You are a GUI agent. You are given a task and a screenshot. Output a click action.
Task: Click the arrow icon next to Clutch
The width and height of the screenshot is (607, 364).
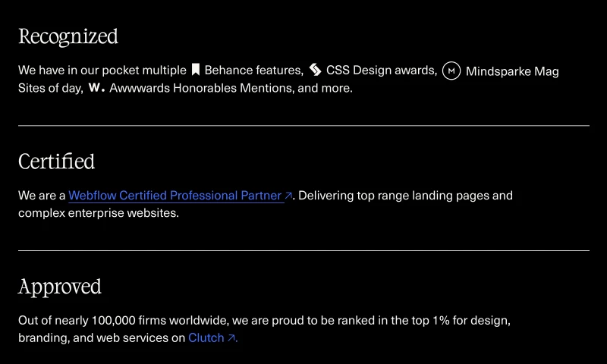(232, 338)
